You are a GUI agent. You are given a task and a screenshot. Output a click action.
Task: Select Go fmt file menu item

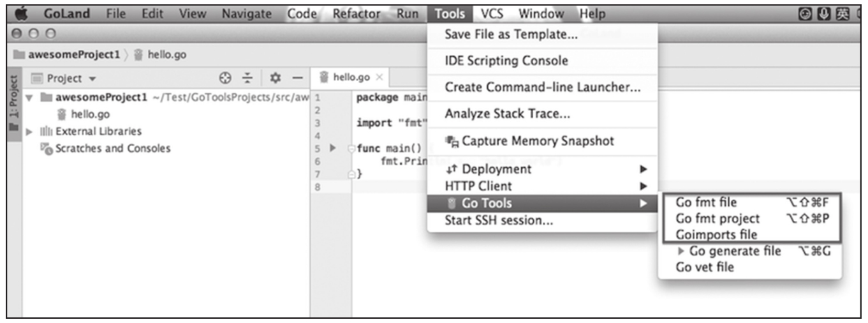pyautogui.click(x=706, y=202)
